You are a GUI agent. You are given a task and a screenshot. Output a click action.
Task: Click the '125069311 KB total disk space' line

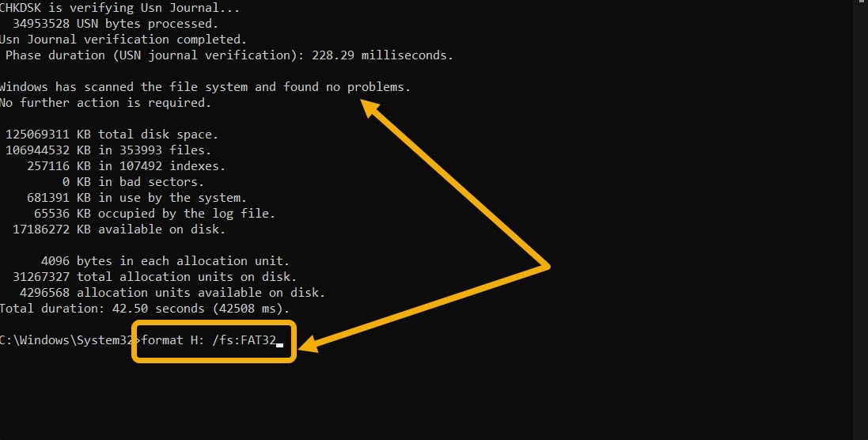[112, 135]
